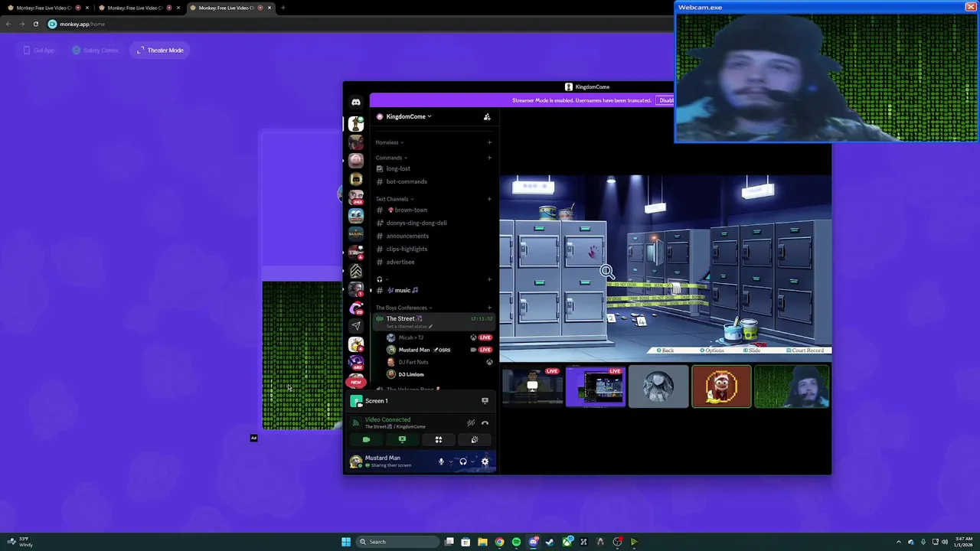This screenshot has width=980, height=551.
Task: Open Discord user settings gear
Action: 485,461
